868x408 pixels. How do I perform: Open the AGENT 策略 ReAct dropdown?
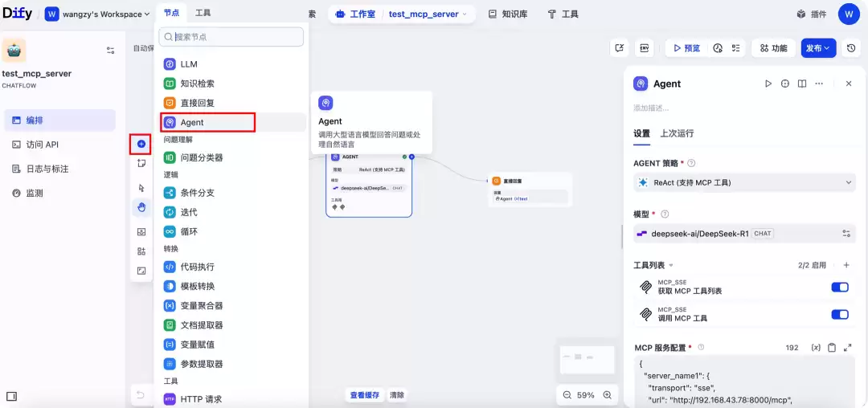[x=744, y=182]
